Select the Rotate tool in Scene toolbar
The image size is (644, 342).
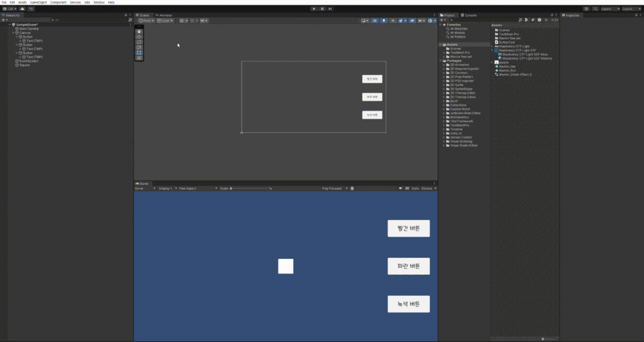tap(140, 42)
